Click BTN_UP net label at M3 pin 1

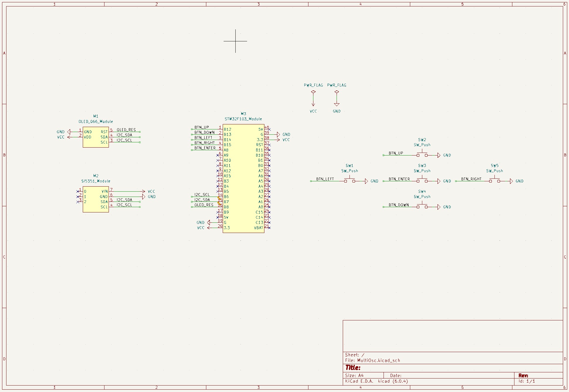(202, 127)
